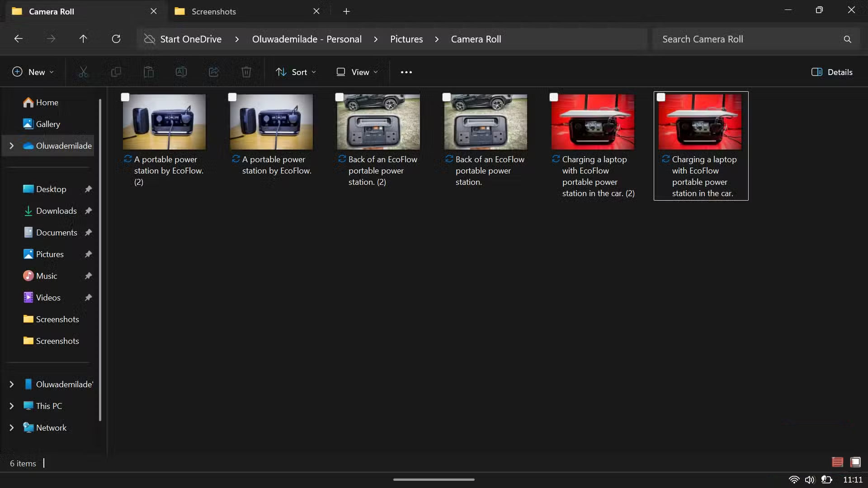Screen dimensions: 868x488
Task: Expand the This PC tree node
Action: [x=12, y=406]
